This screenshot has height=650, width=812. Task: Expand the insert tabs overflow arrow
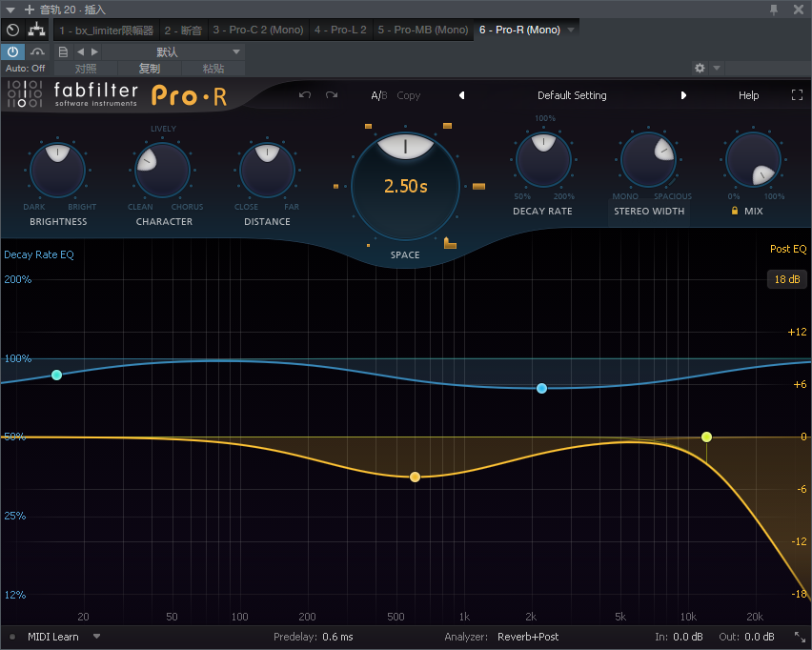click(571, 30)
